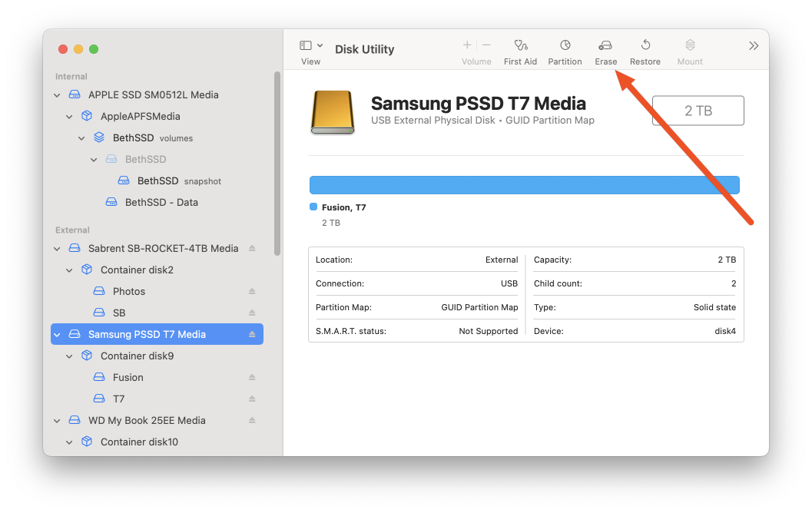The height and width of the screenshot is (513, 812).
Task: Click the "Fusion, T7" legend label
Action: coord(344,207)
